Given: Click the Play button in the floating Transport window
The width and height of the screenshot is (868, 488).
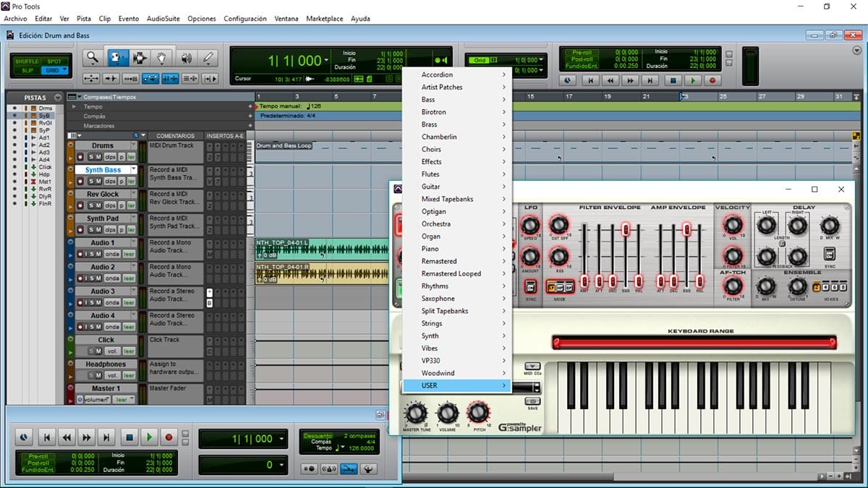Looking at the screenshot, I should pos(149,437).
